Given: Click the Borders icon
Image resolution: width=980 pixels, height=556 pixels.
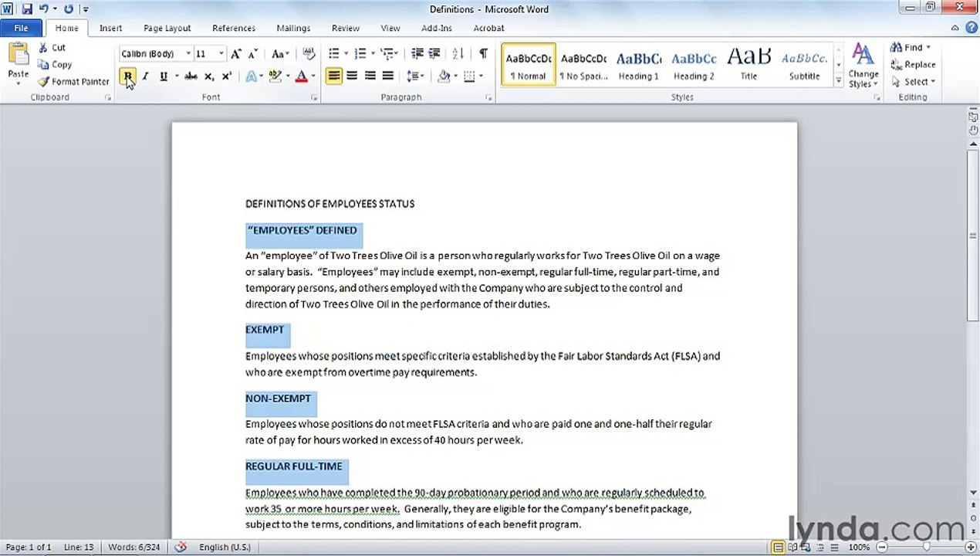Looking at the screenshot, I should (x=469, y=76).
